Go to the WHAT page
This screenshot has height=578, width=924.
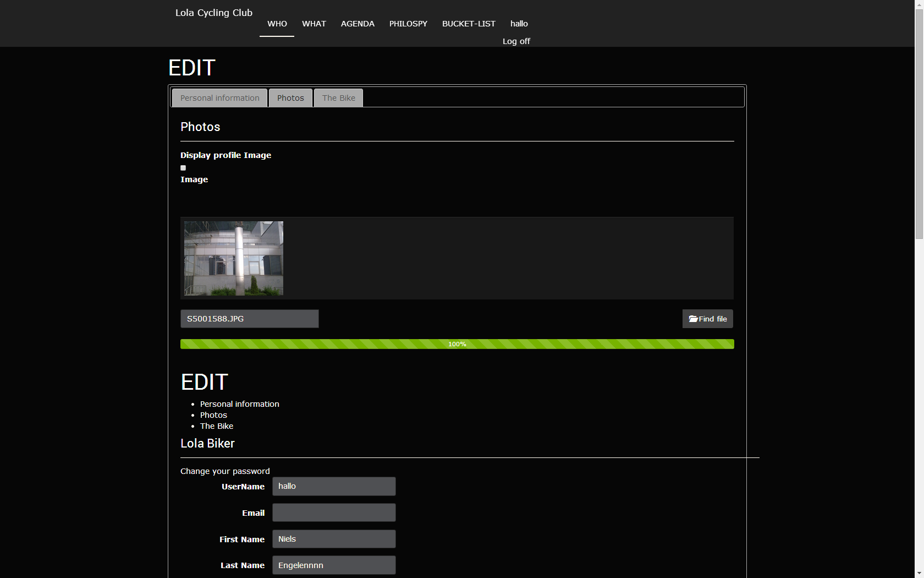click(314, 24)
